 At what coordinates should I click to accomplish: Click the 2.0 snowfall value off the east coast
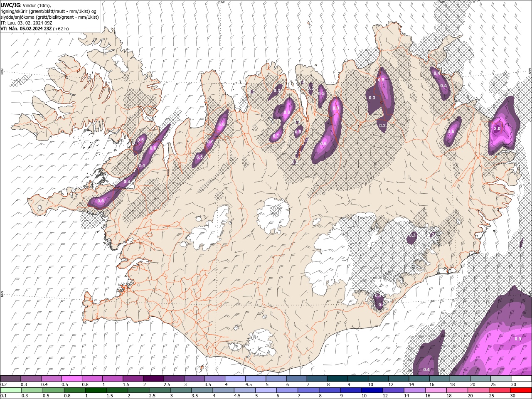[x=497, y=129]
